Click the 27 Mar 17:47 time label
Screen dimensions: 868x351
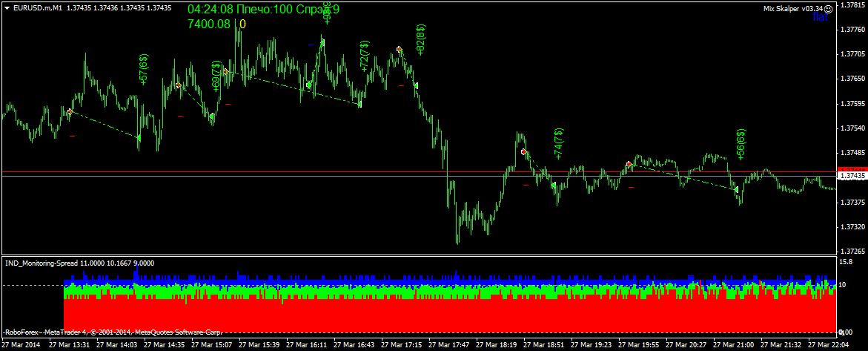pos(449,345)
